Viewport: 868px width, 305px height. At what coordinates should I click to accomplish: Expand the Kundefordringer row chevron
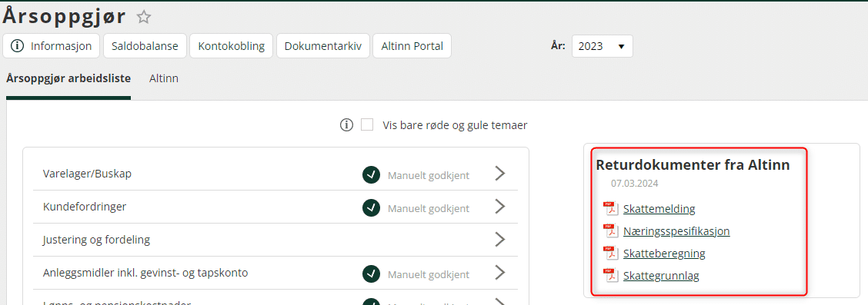(x=500, y=207)
